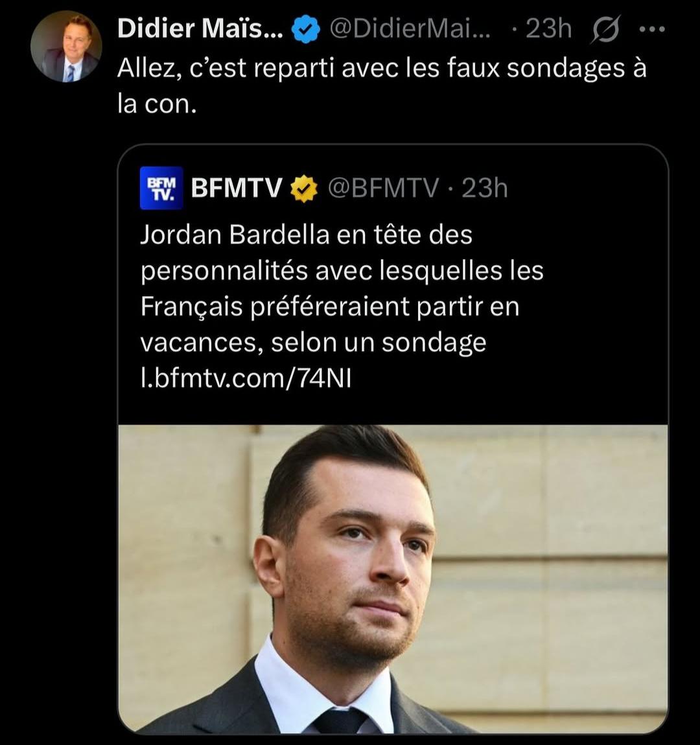Screen dimensions: 700x745
Task: Open Didier Maïs's profile picture
Action: pos(66,46)
